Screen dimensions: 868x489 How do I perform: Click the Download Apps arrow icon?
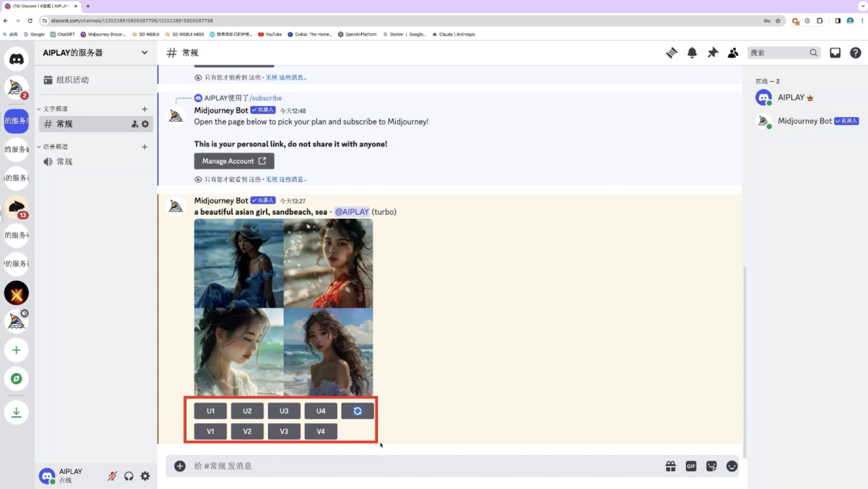point(16,412)
